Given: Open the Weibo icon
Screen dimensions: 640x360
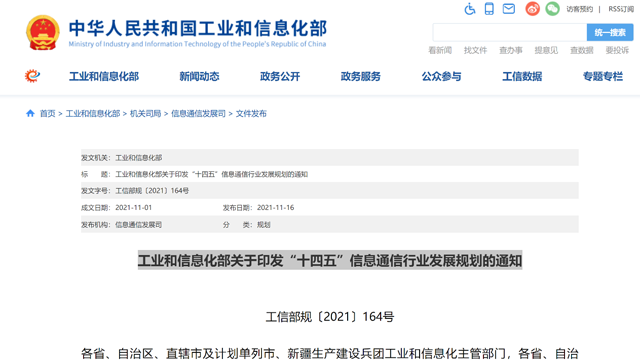Looking at the screenshot, I should coord(532,9).
